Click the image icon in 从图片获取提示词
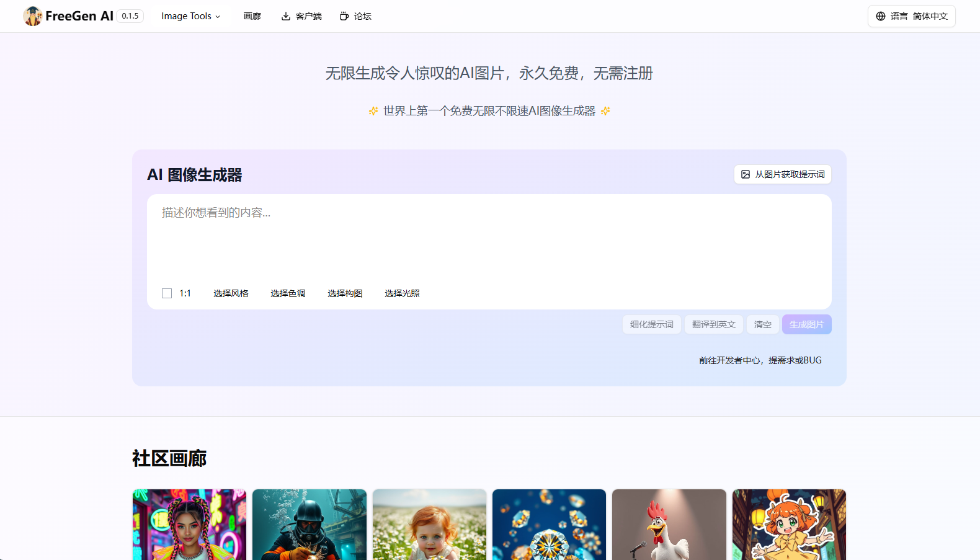The image size is (980, 560). [x=746, y=174]
